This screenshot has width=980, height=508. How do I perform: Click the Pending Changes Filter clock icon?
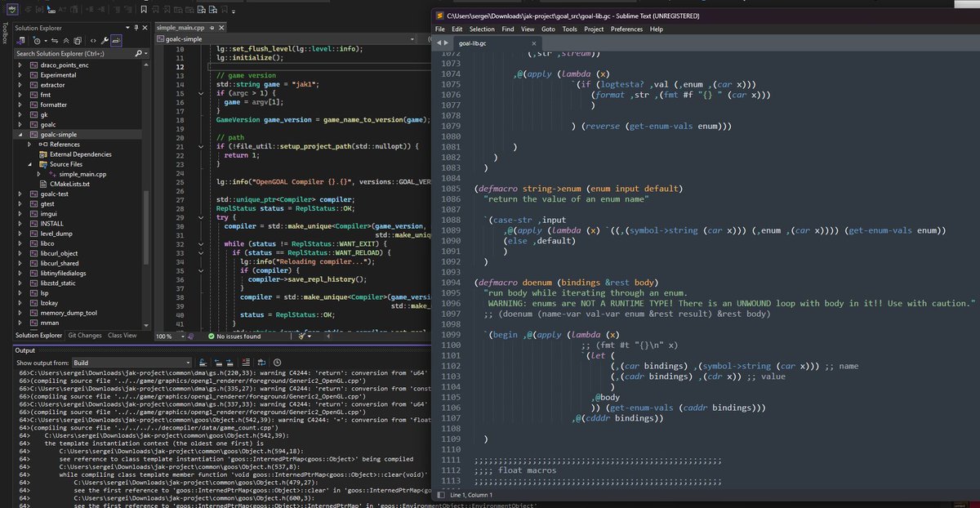(37, 42)
